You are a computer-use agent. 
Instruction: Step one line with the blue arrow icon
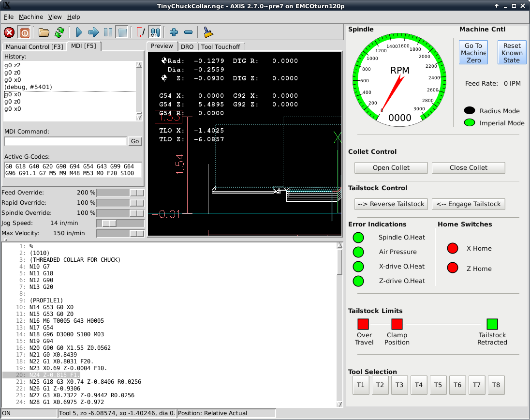(x=93, y=32)
